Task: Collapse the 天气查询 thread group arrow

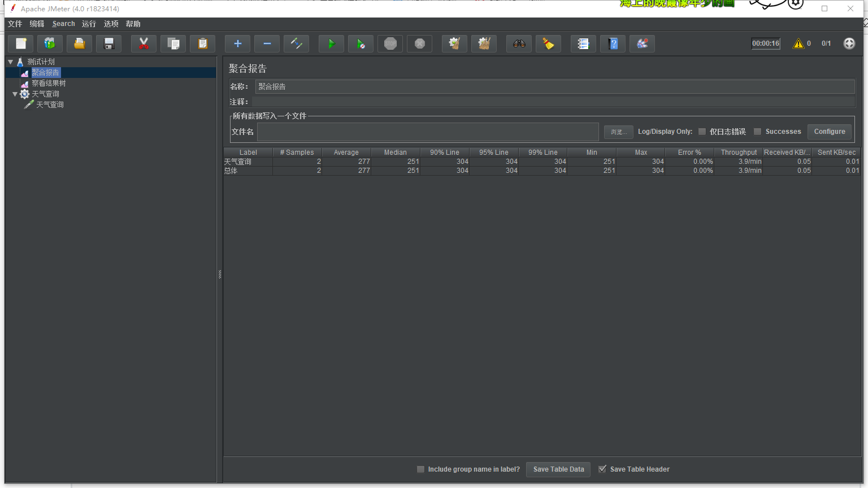Action: coord(15,94)
